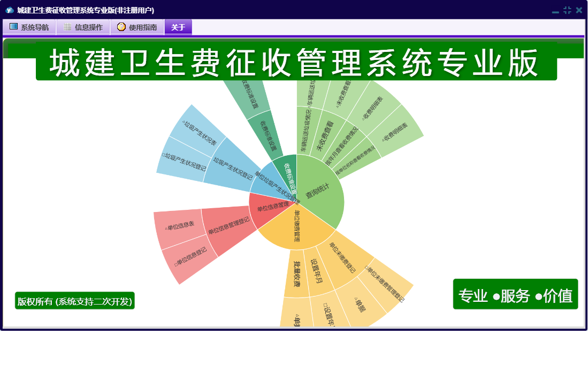Click the monitor icon on 系统导航 tab
Viewport: 588px width, 387px height.
[x=13, y=27]
